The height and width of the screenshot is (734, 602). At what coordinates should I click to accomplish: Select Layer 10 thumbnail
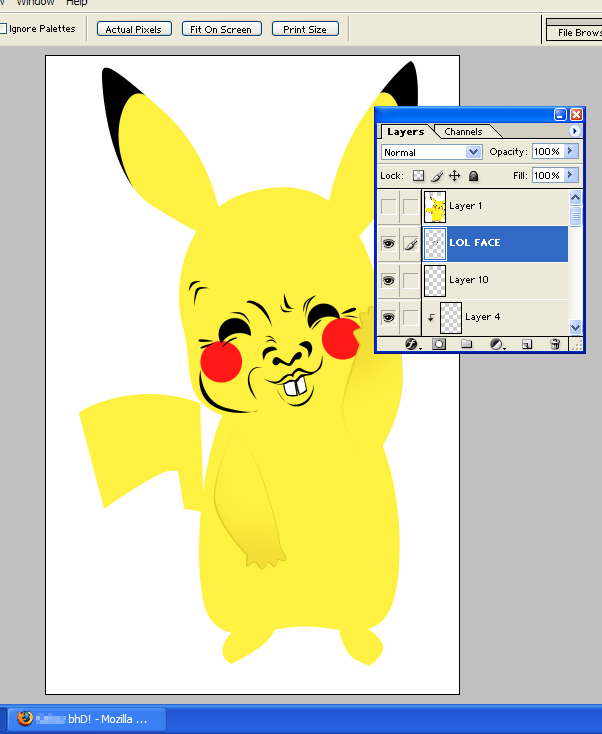click(x=435, y=281)
